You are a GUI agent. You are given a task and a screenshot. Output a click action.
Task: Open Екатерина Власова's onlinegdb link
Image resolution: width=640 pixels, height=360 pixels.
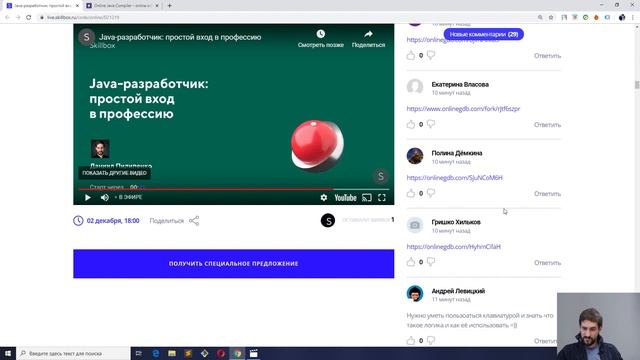click(463, 109)
